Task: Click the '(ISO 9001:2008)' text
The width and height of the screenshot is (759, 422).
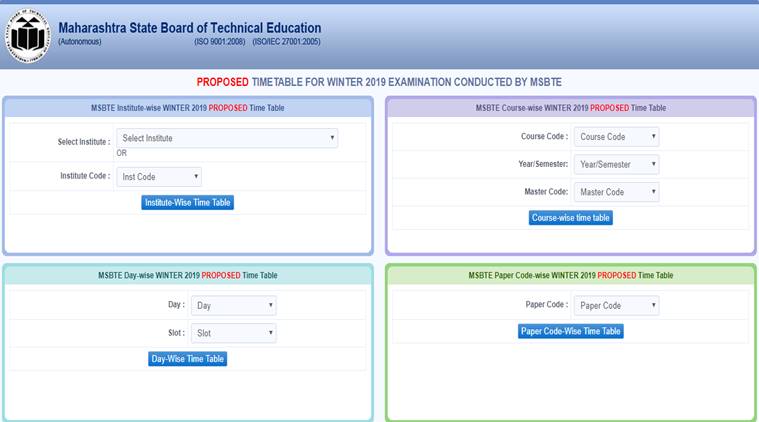Action: pyautogui.click(x=220, y=42)
